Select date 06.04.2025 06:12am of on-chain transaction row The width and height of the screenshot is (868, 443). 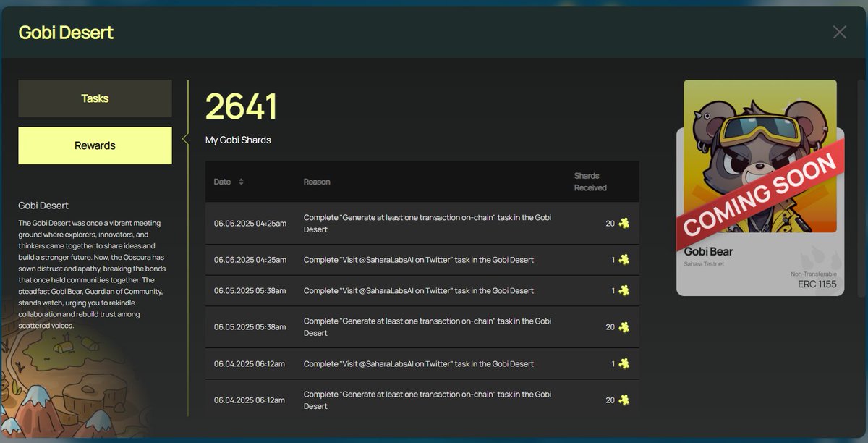tap(250, 400)
